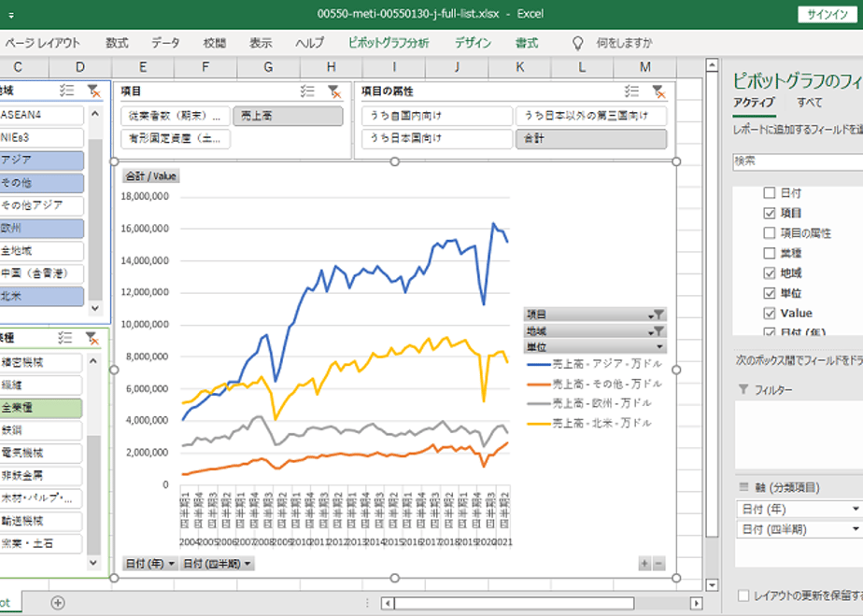This screenshot has width=863, height=616.
Task: Check the 日付 field checkbox
Action: pos(770,192)
